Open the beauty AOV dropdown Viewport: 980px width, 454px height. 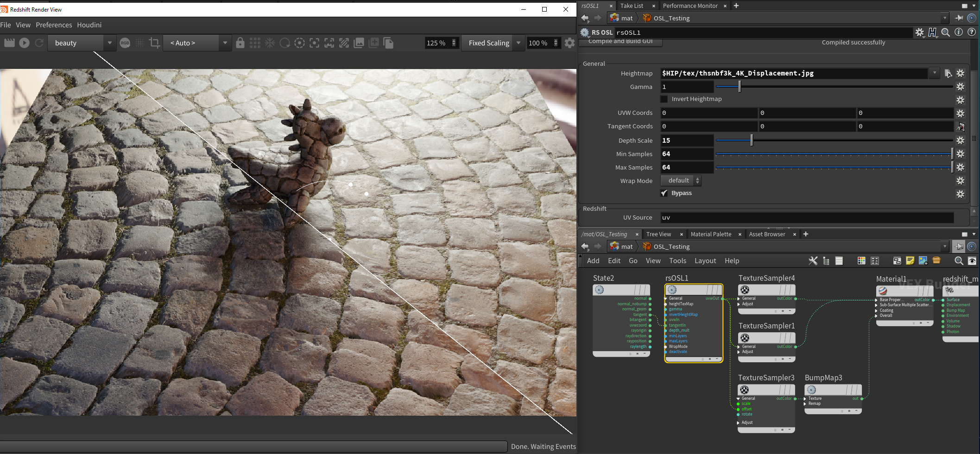click(x=82, y=43)
